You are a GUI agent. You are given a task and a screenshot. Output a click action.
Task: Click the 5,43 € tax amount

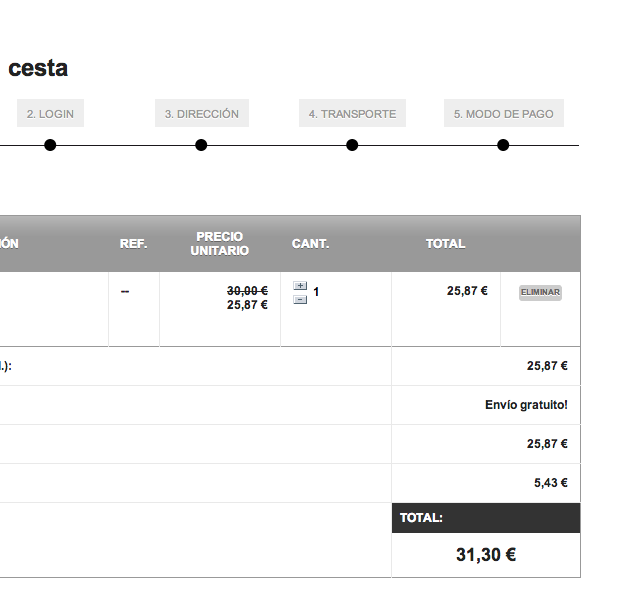(550, 483)
